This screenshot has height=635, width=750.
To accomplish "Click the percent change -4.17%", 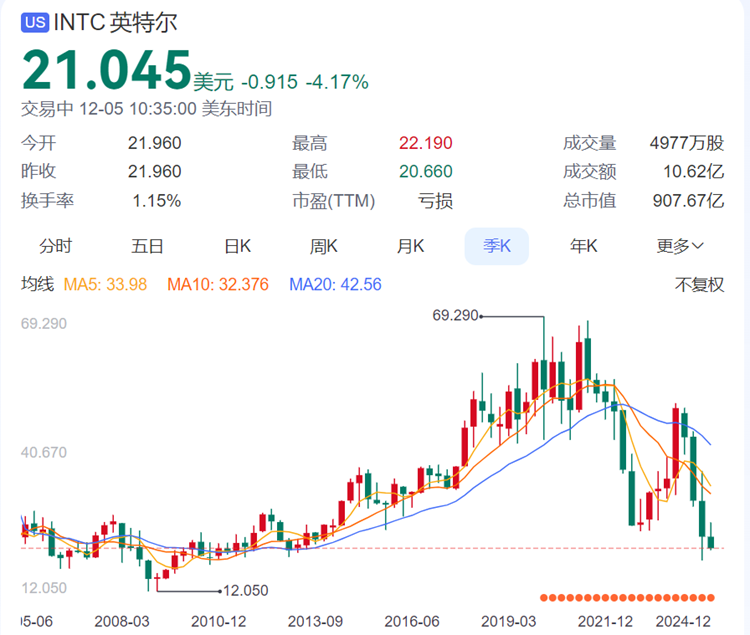I will [x=337, y=82].
